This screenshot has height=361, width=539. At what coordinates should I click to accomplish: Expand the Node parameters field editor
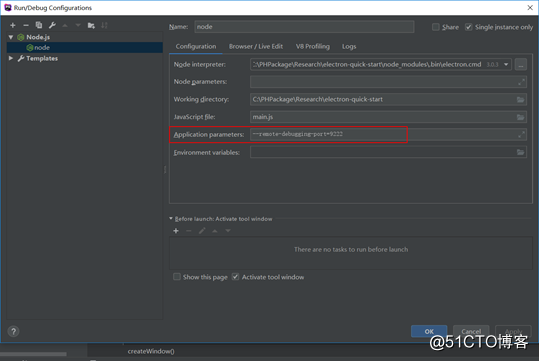coord(521,82)
